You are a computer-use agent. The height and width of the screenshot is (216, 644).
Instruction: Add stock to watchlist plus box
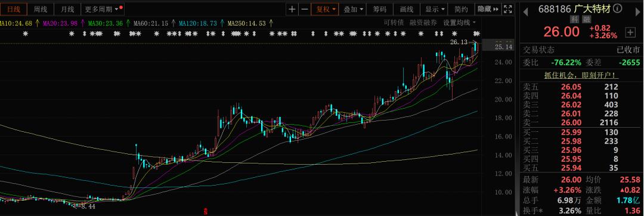pyautogui.click(x=630, y=32)
